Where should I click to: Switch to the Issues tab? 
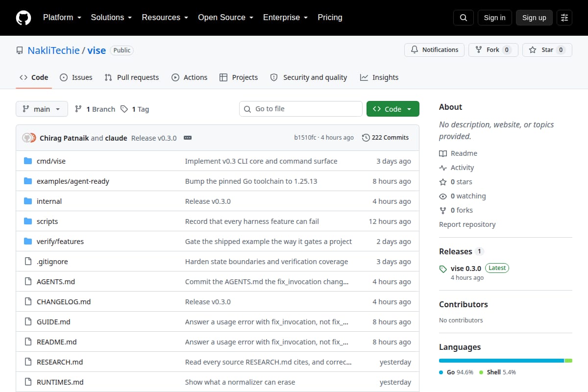pos(76,77)
